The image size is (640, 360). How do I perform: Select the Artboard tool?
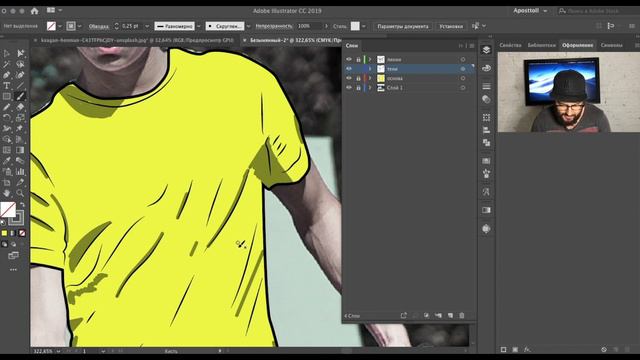pyautogui.click(x=7, y=182)
